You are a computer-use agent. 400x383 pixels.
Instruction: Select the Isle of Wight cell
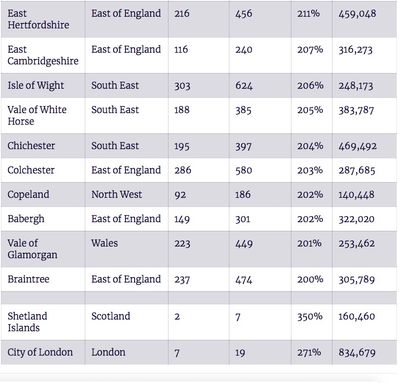(36, 85)
